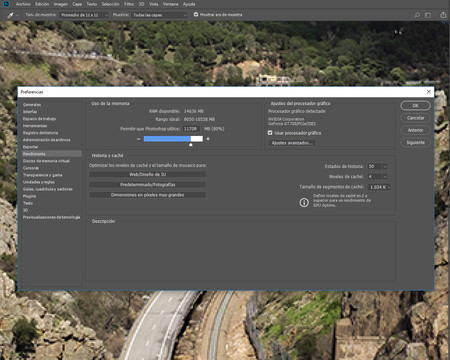Open Tam. de muestra dropdown (Promedio de 11 x 11)
The image size is (450, 360).
(84, 15)
